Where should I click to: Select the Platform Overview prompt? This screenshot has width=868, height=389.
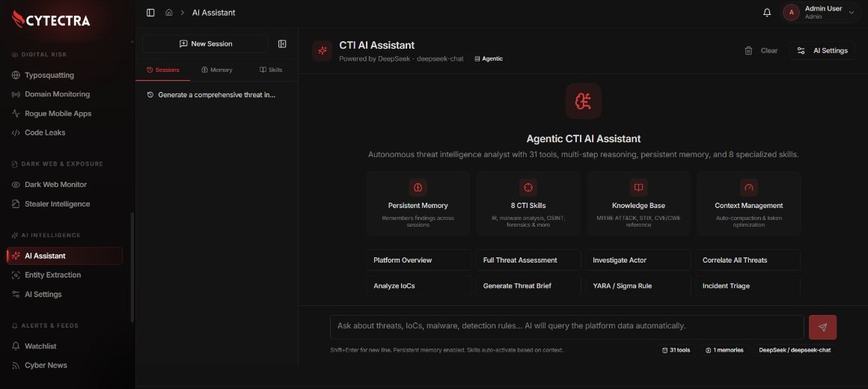pyautogui.click(x=419, y=260)
